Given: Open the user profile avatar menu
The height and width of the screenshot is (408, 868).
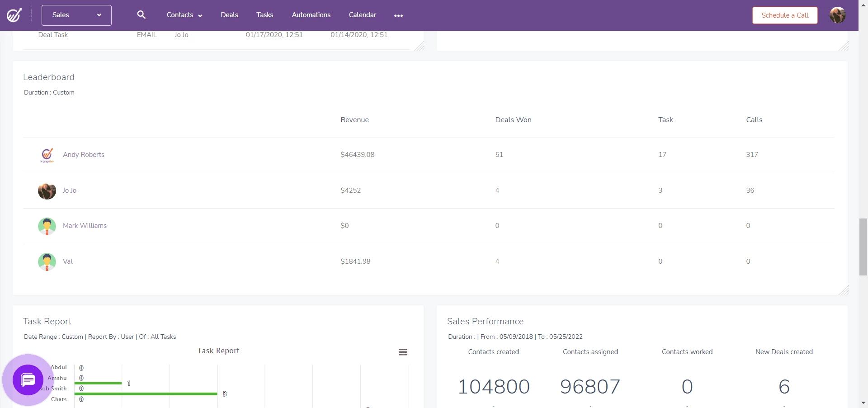Looking at the screenshot, I should click(837, 15).
